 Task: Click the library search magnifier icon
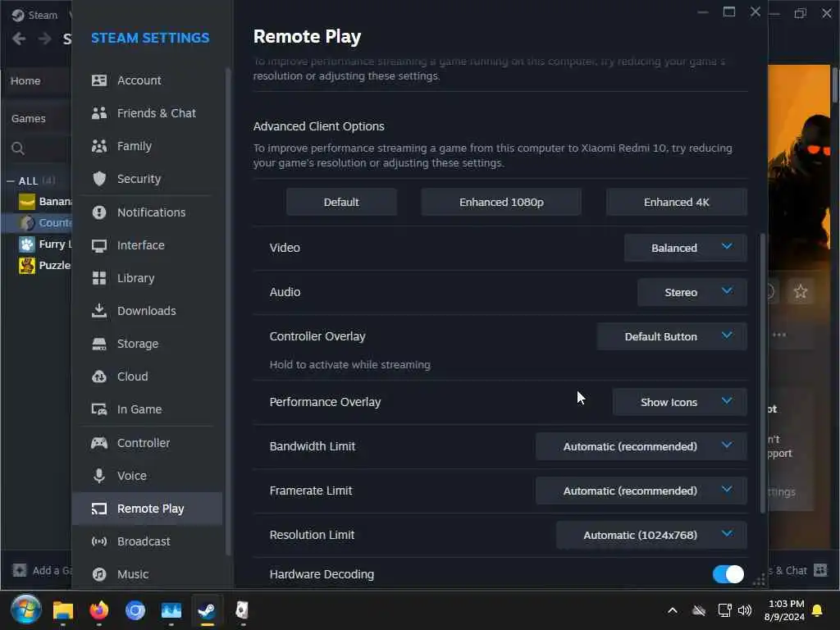coord(18,148)
